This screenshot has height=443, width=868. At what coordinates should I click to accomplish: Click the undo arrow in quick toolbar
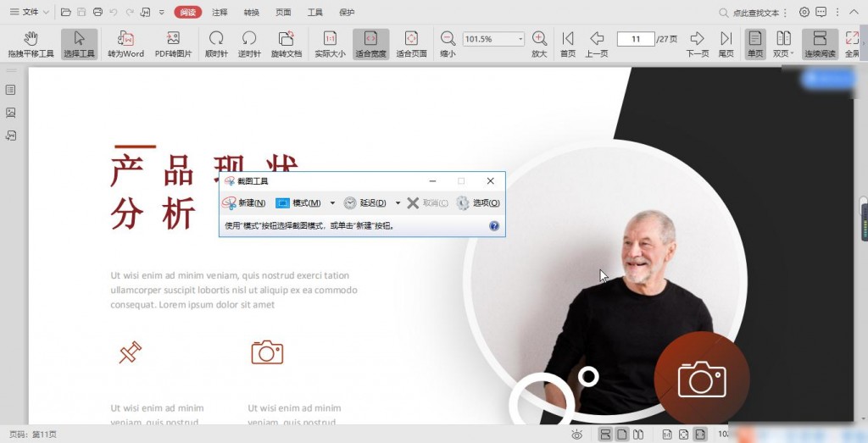pos(114,12)
